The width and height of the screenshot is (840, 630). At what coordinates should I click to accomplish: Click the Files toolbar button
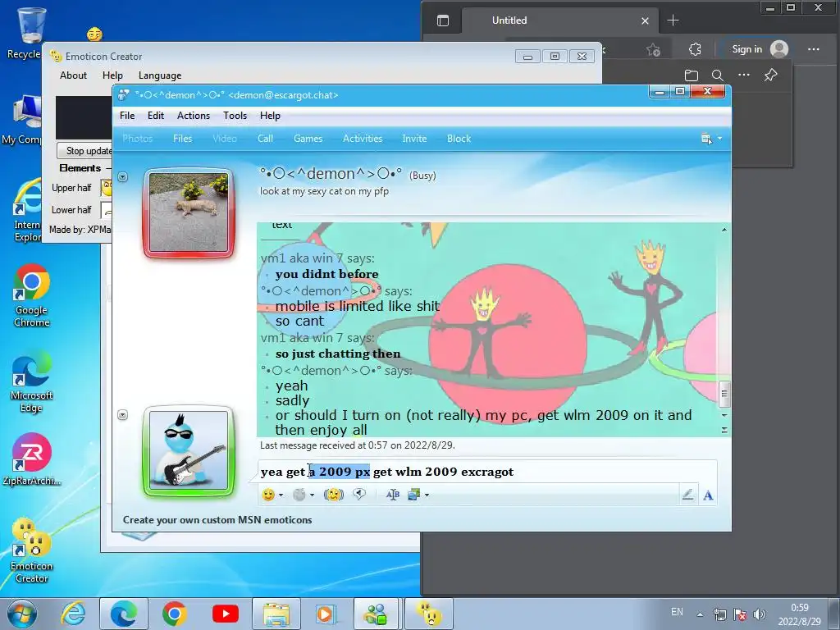point(183,139)
